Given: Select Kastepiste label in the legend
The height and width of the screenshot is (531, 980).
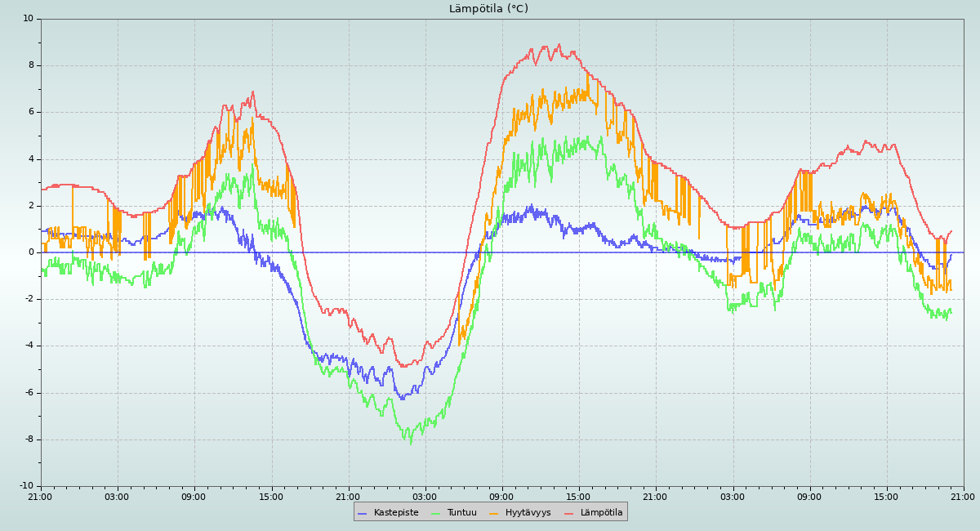Looking at the screenshot, I should pos(396,513).
